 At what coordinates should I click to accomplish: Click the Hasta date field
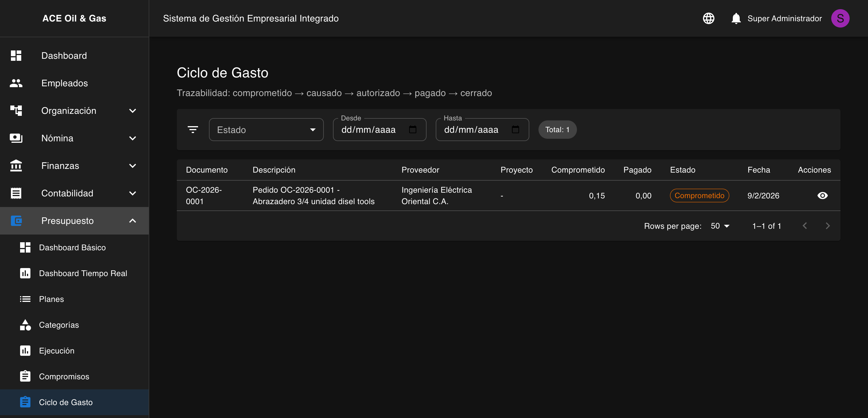pyautogui.click(x=482, y=130)
